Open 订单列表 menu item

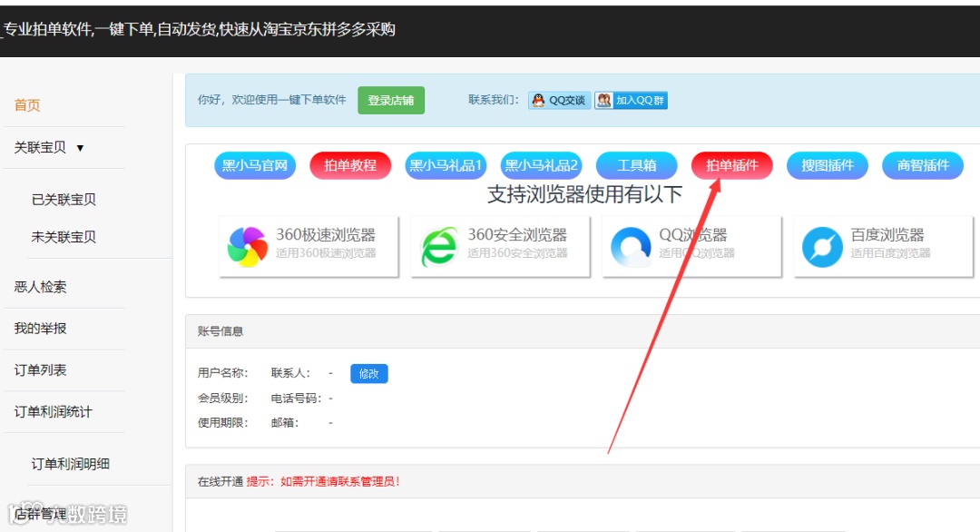tap(41, 370)
